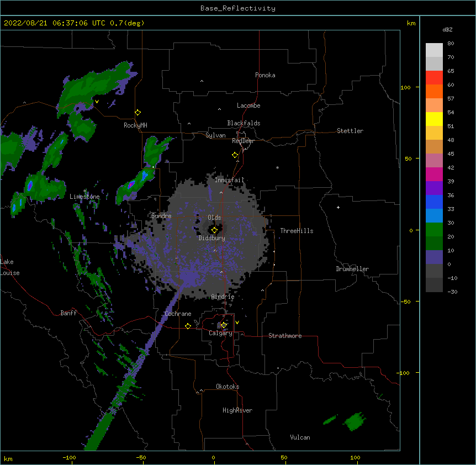Pick the slate purple 0–10 dBZ legend swatch
476x465 pixels.
(x=434, y=257)
